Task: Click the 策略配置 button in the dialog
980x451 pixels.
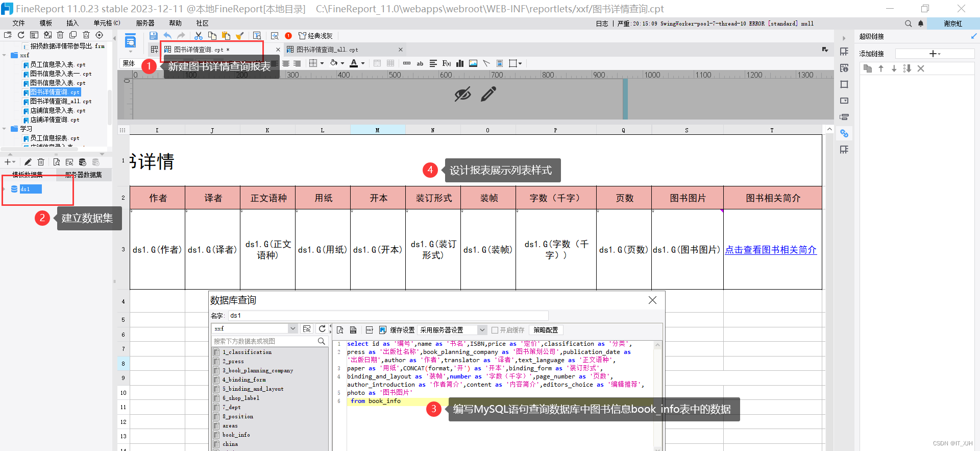Action: pos(546,330)
